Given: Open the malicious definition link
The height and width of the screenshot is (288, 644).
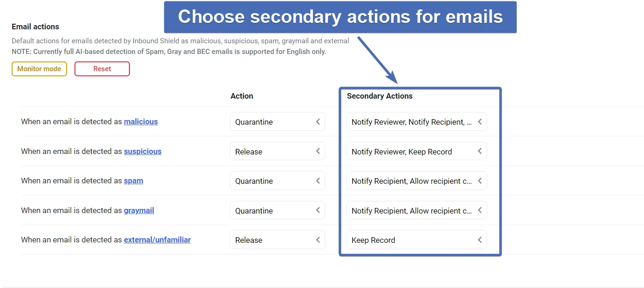Looking at the screenshot, I should pyautogui.click(x=141, y=121).
